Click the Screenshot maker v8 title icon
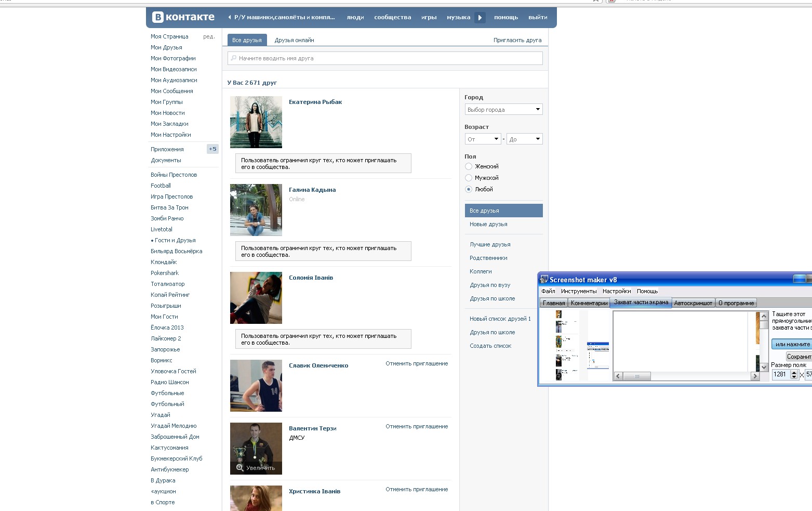 click(544, 279)
